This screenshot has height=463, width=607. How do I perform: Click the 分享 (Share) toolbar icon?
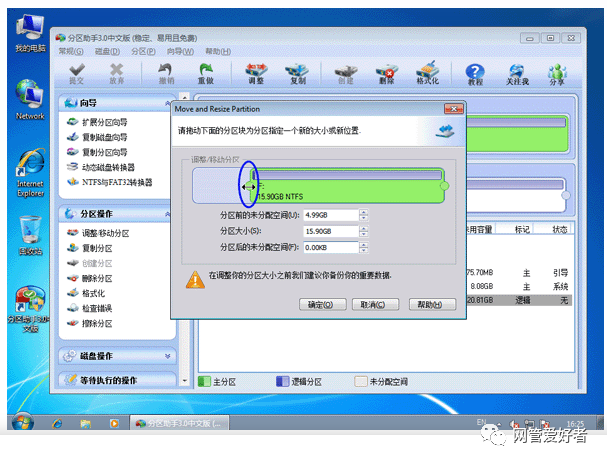coord(556,73)
